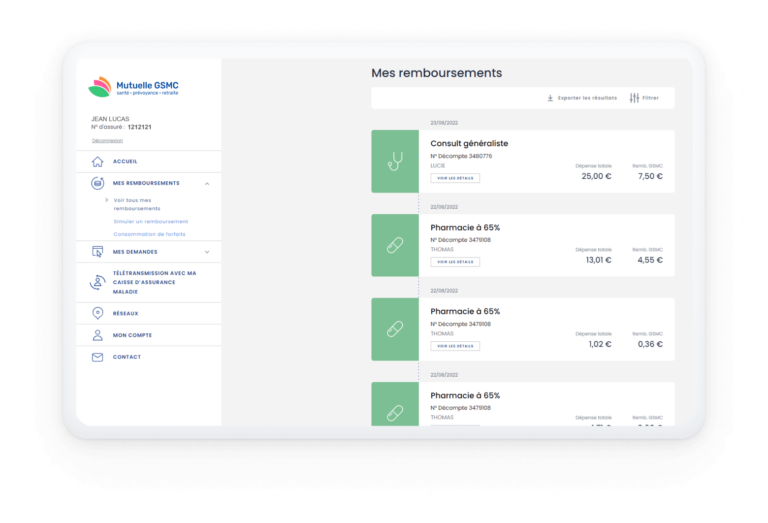Click the Accueil house icon
The height and width of the screenshot is (523, 768).
pos(97,162)
